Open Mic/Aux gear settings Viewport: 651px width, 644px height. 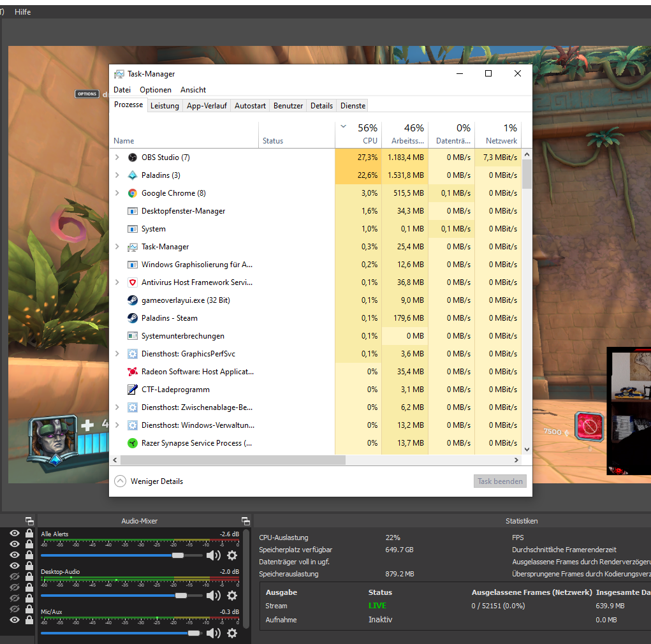pyautogui.click(x=232, y=633)
